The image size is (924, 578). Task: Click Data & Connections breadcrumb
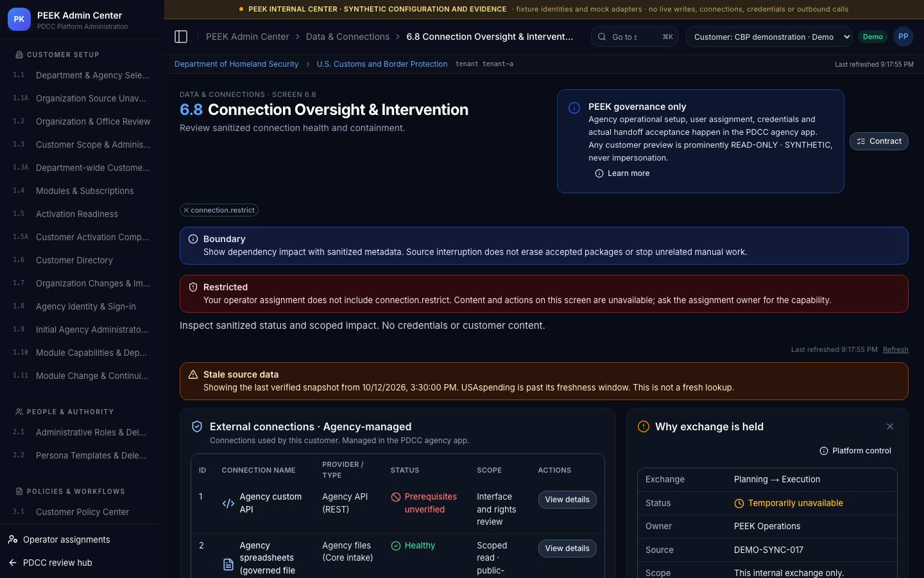pyautogui.click(x=348, y=37)
